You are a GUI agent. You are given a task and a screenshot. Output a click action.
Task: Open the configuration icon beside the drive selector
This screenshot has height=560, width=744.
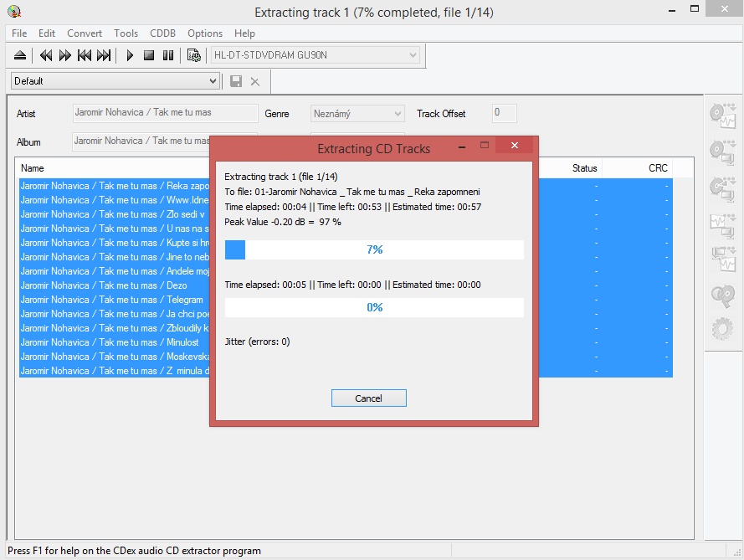tap(194, 55)
